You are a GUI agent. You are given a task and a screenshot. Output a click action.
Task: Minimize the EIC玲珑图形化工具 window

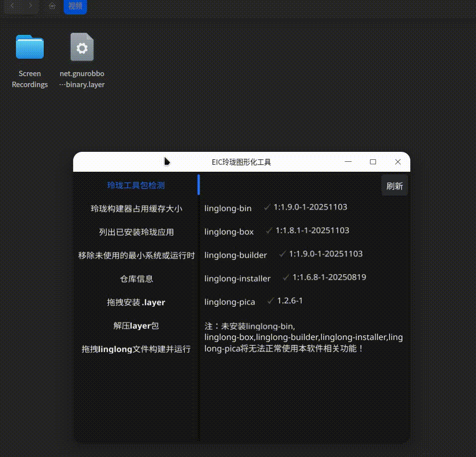(348, 162)
